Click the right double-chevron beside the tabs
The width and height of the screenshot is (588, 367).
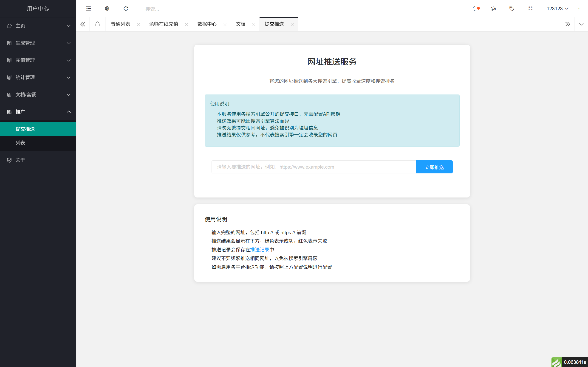click(568, 24)
